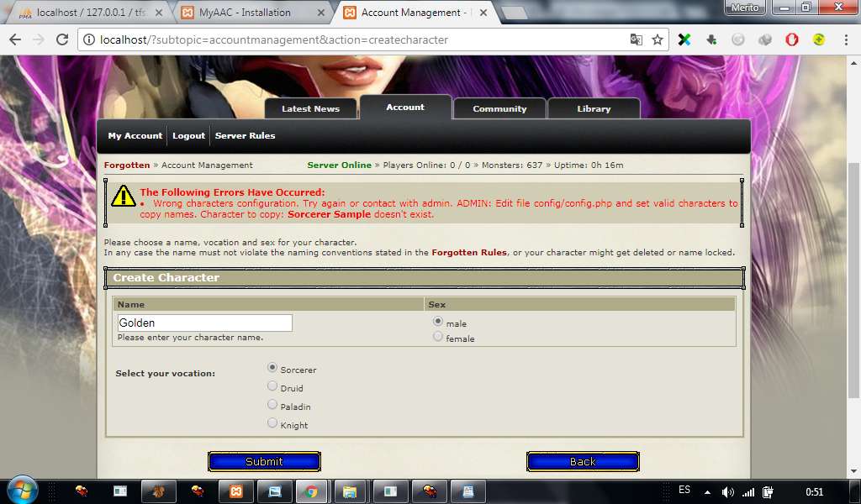Open Server Rules page
The image size is (861, 504).
(245, 135)
